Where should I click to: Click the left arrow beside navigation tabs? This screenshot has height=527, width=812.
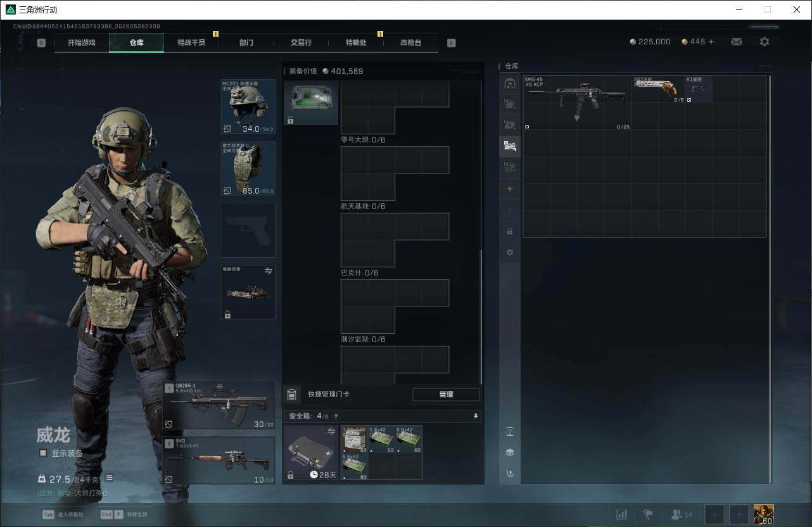[41, 42]
